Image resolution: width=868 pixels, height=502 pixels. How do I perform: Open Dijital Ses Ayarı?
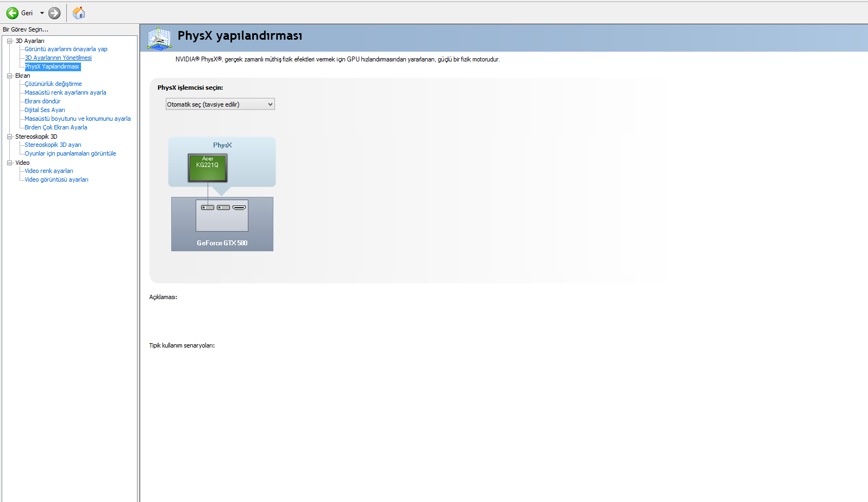point(45,110)
